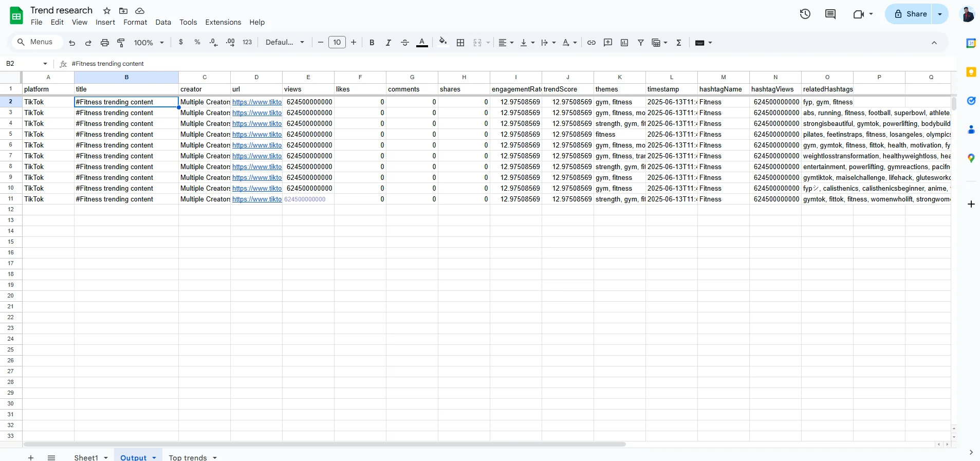The height and width of the screenshot is (461, 980).
Task: Star the Trend research document
Action: tap(107, 11)
